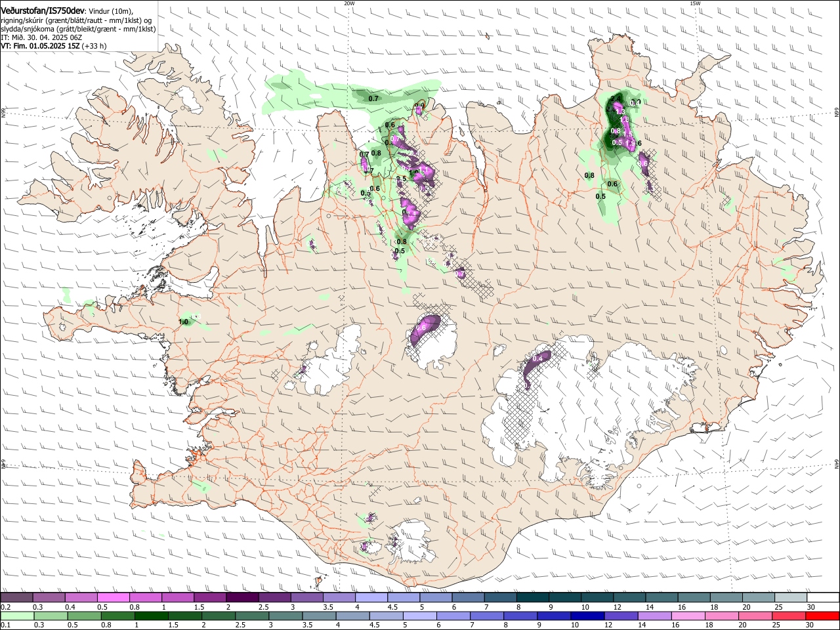Viewport: 840px width, 630px height.
Task: Pick the red-pink 25 swatch in lower legend row
Action: (x=789, y=616)
